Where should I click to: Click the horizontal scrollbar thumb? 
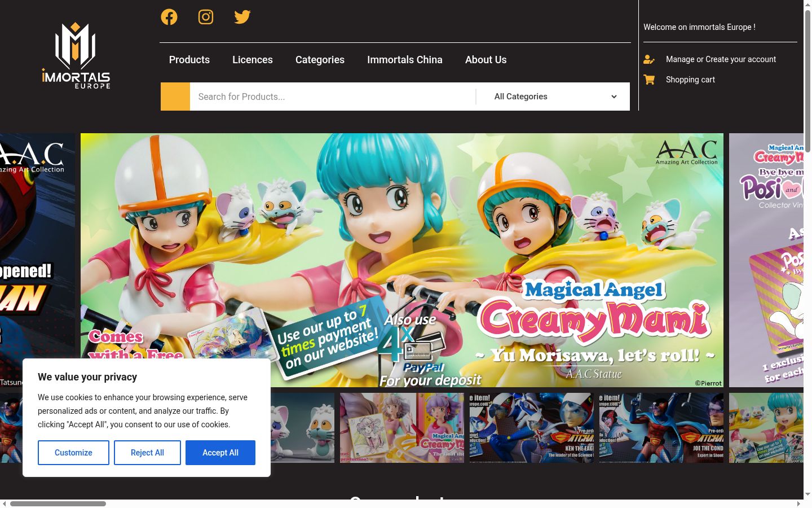click(x=58, y=503)
